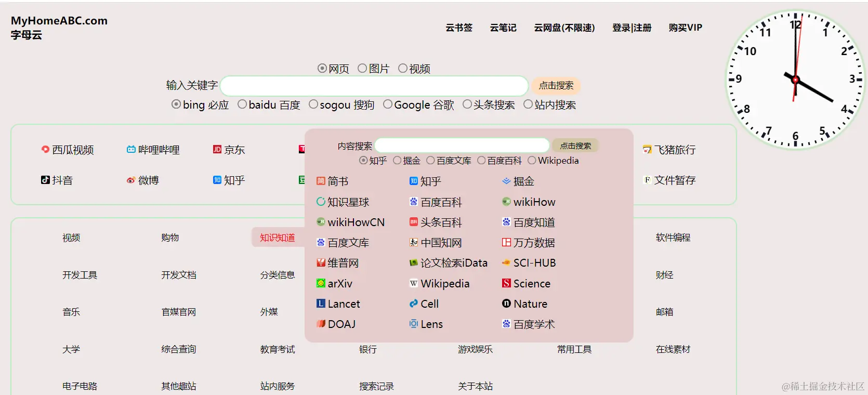Open the 简书 icon in popup
Image resolution: width=868 pixels, height=395 pixels.
[321, 181]
